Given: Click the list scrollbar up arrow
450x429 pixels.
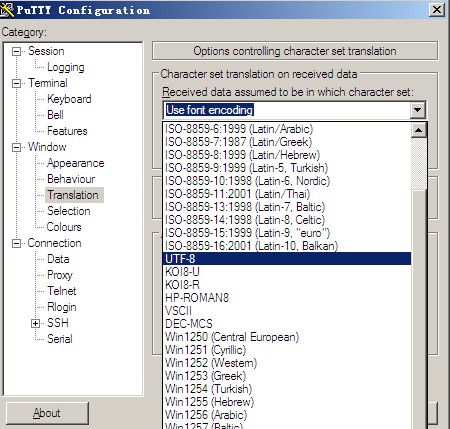Looking at the screenshot, I should (x=419, y=130).
